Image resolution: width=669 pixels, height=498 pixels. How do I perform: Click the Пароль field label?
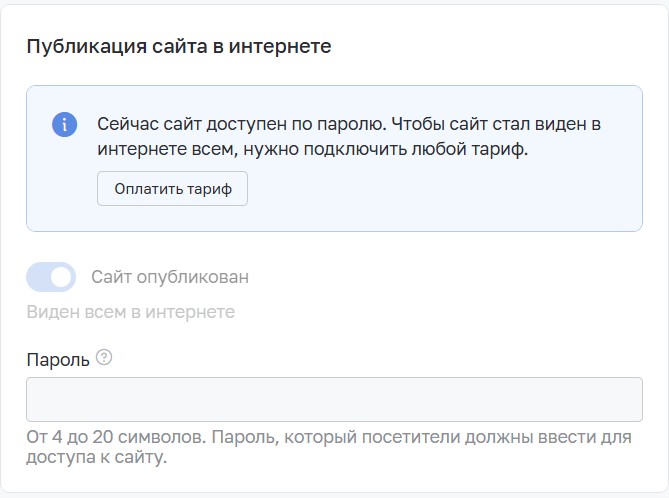[x=58, y=360]
